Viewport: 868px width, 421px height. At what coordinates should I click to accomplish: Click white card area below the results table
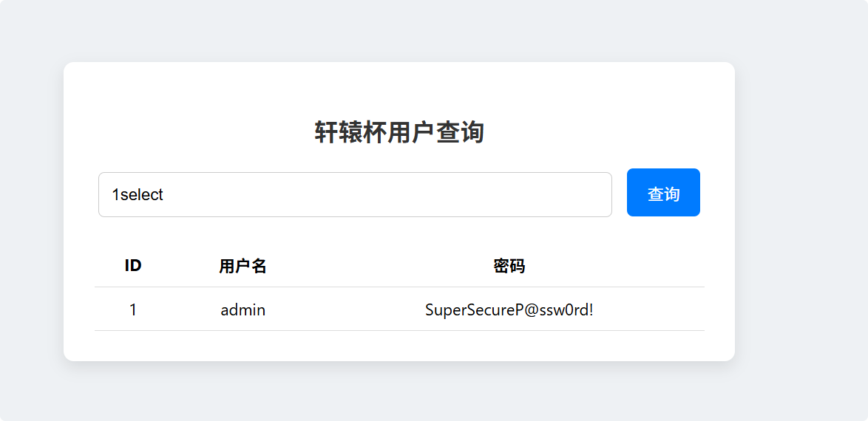pos(400,346)
